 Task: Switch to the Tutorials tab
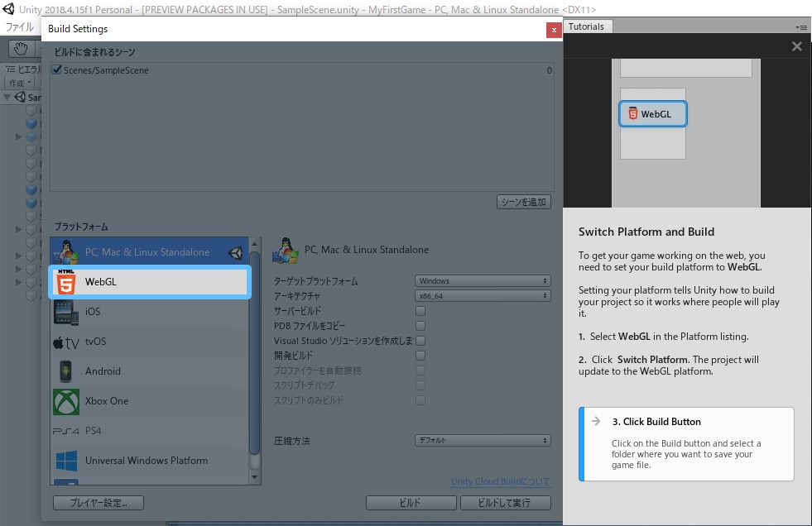point(586,26)
